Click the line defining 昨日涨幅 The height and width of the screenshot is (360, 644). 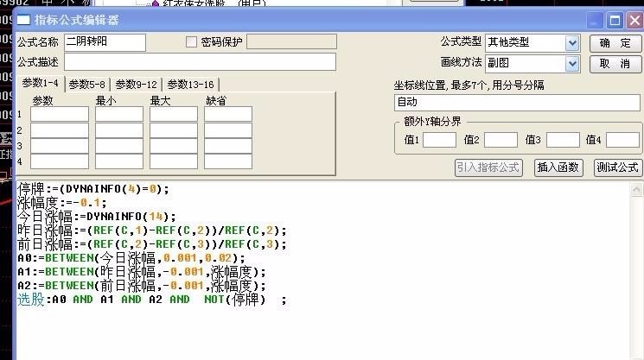(x=152, y=231)
